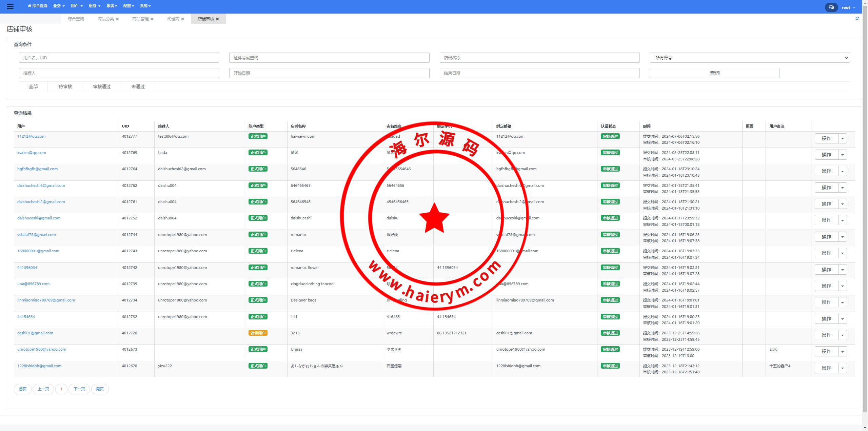This screenshot has height=431, width=868.
Task: Go to 上一页 previous page
Action: 43,389
